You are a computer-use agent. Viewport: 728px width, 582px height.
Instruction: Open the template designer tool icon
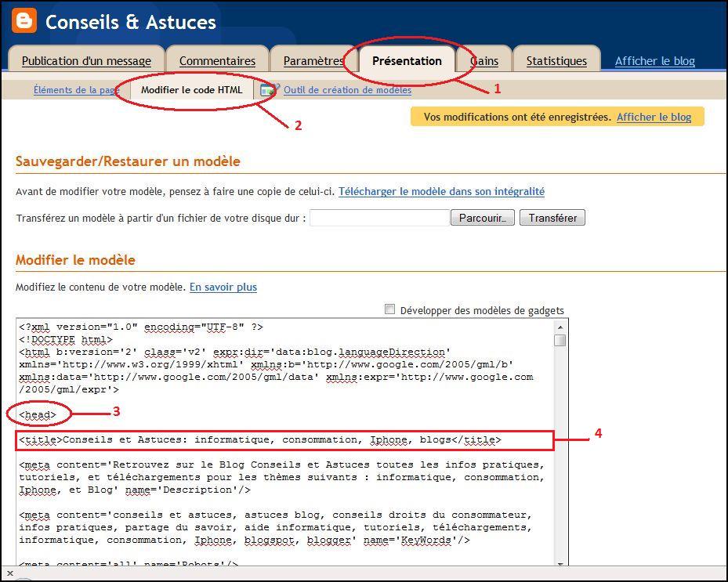coord(270,89)
